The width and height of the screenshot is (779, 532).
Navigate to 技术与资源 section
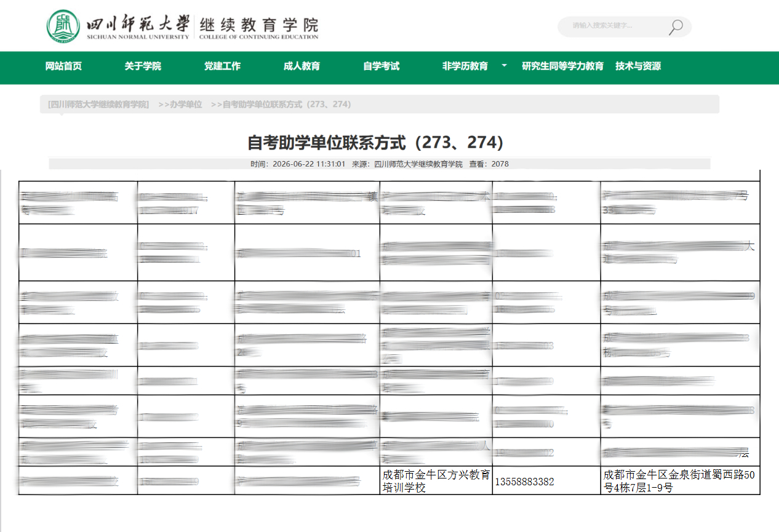pos(638,66)
